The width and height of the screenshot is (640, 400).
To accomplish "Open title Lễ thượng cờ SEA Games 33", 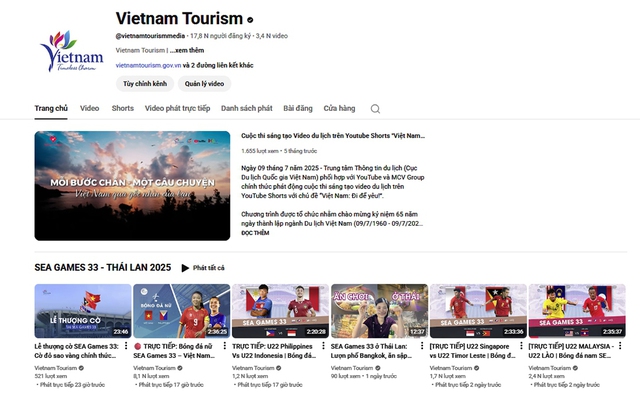I will 77,351.
